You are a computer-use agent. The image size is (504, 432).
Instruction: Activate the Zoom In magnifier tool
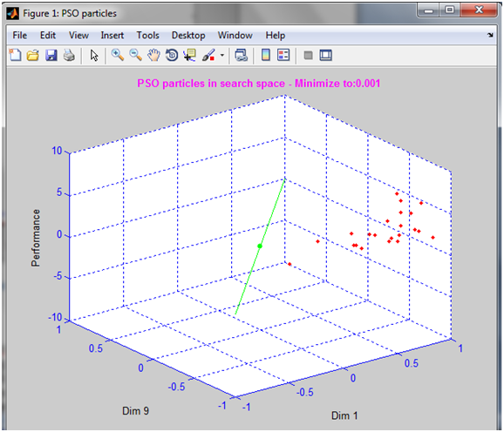[118, 55]
